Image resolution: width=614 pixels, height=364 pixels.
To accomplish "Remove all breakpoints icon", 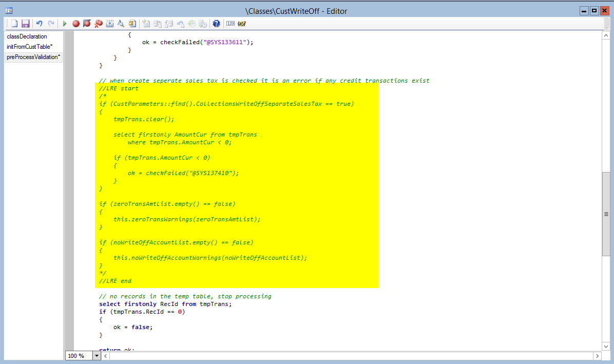I will [x=98, y=24].
